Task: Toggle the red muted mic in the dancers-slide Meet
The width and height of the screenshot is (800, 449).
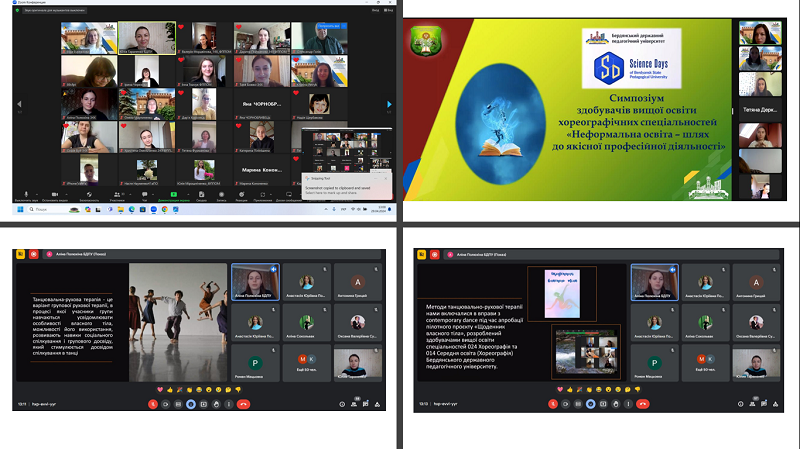Action: tap(152, 403)
